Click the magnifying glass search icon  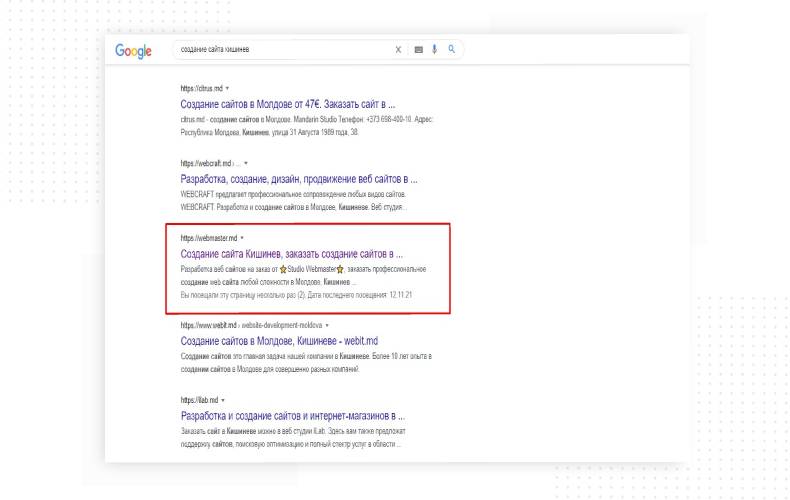(451, 49)
